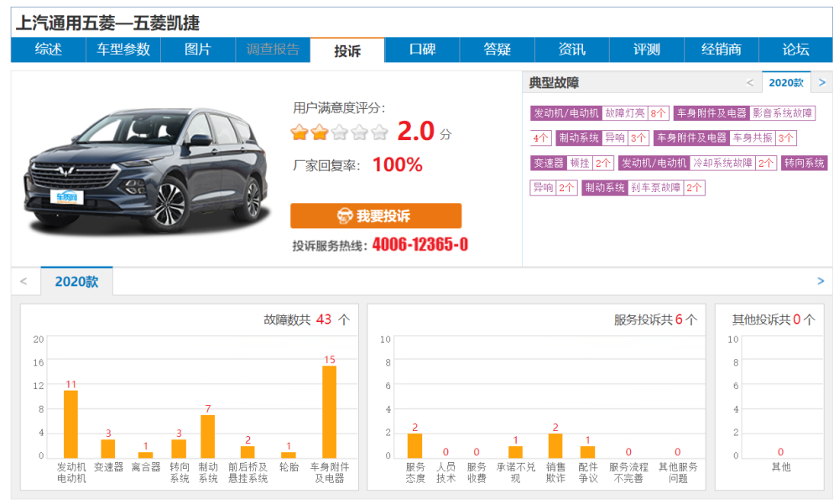The height and width of the screenshot is (504, 839).
Task: Click hotline number 4006-12365-0
Action: click(420, 245)
